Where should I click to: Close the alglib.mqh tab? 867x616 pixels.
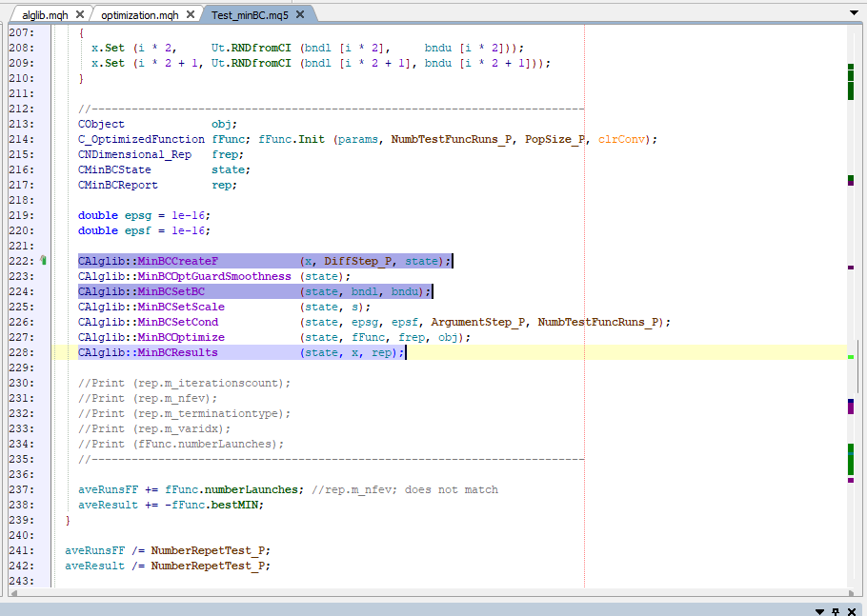pos(80,14)
